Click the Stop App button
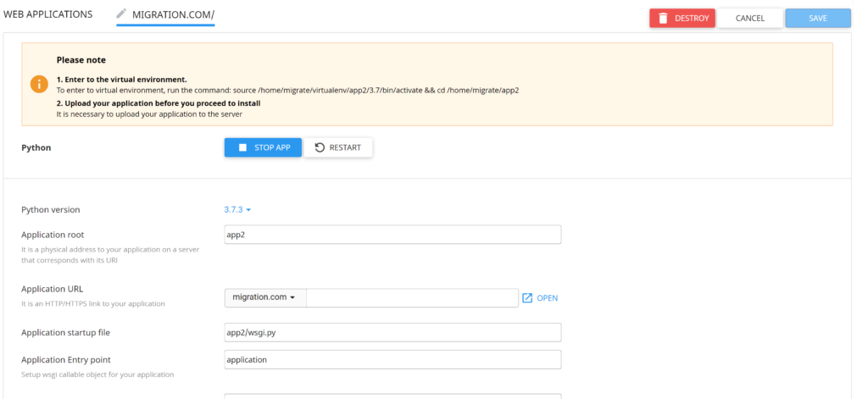Viewport: 868px width, 399px height. (263, 147)
